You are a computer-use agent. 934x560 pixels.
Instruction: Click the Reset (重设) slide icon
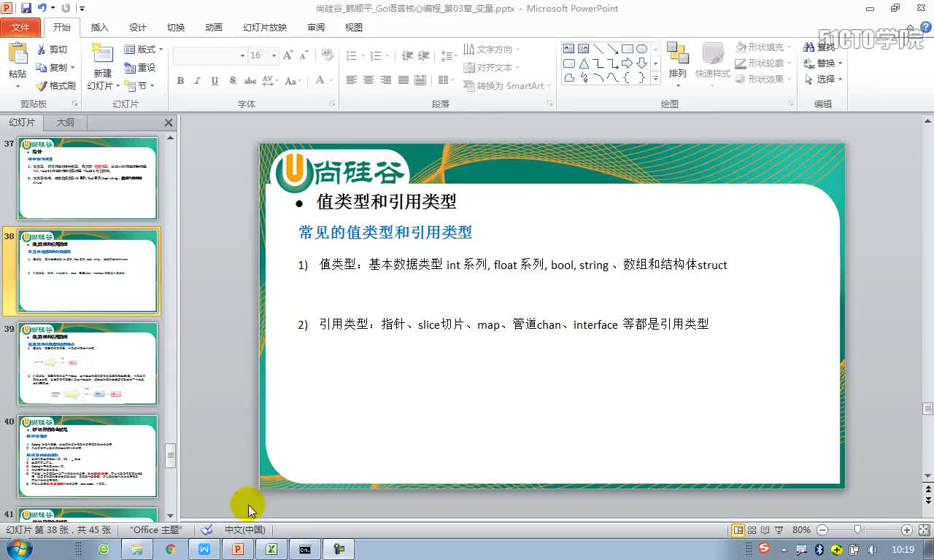coord(130,67)
